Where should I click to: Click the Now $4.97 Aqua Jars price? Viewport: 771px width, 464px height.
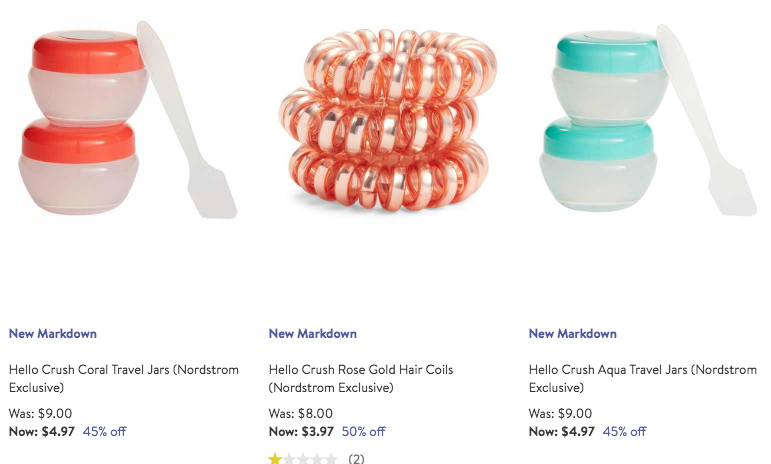pos(562,432)
